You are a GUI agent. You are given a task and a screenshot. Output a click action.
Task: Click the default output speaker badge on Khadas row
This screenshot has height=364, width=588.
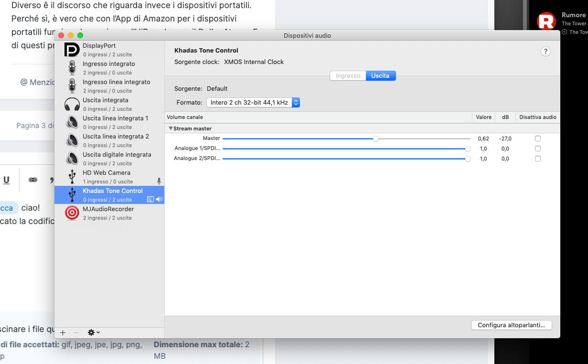coord(159,200)
